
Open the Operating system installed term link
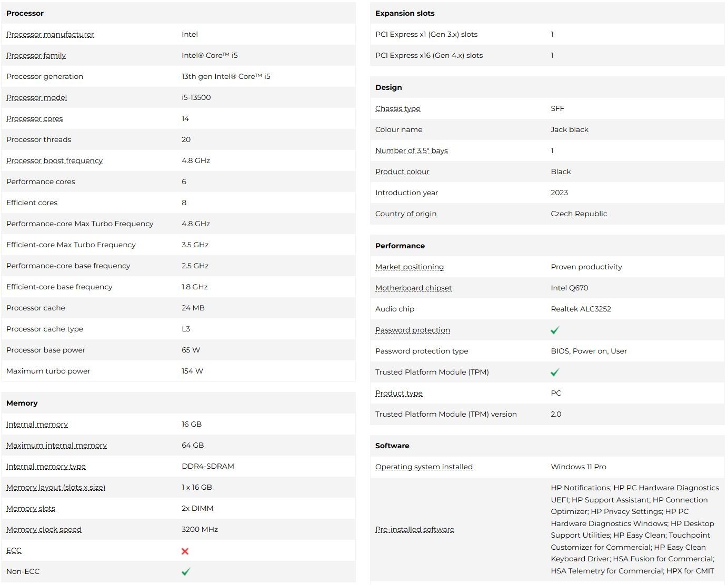coord(424,467)
